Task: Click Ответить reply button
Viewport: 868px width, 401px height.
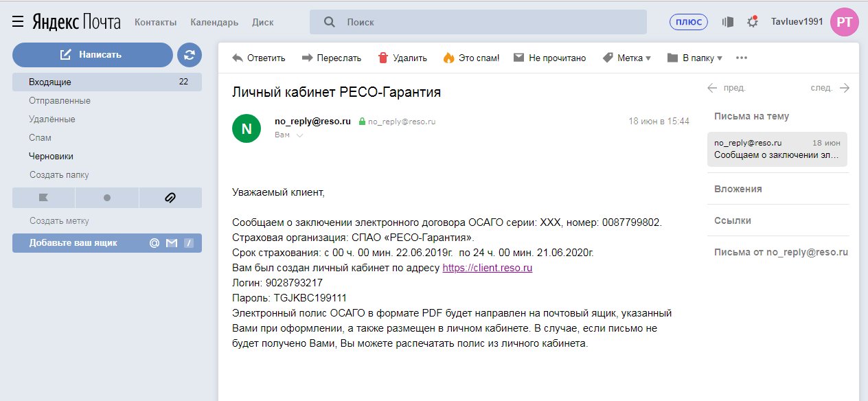Action: 259,58
